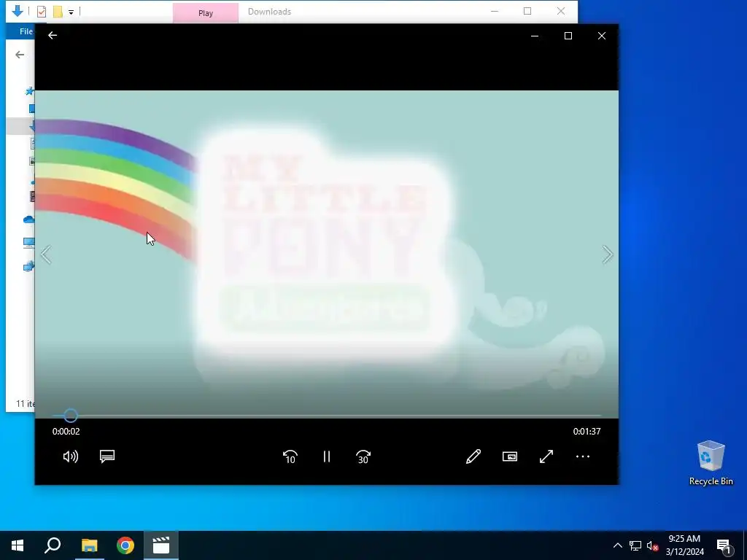747x560 pixels.
Task: Close the Downloads File Explorer window
Action: tap(561, 11)
